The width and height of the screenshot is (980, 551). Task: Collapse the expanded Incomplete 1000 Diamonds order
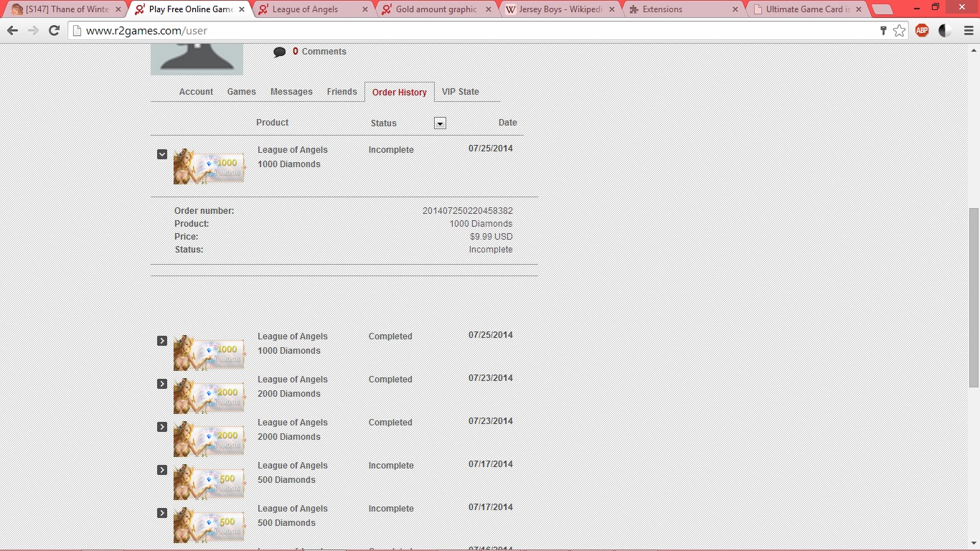coord(162,154)
